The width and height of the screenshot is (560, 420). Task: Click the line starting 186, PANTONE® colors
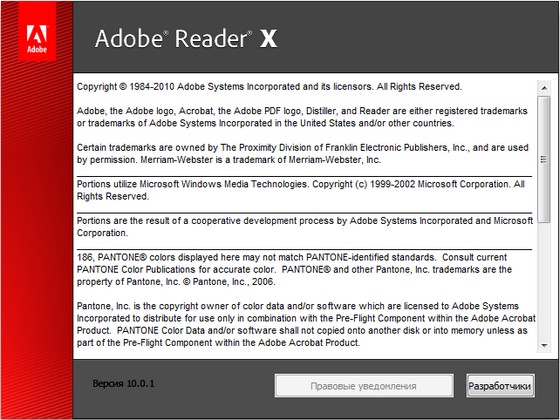click(292, 258)
